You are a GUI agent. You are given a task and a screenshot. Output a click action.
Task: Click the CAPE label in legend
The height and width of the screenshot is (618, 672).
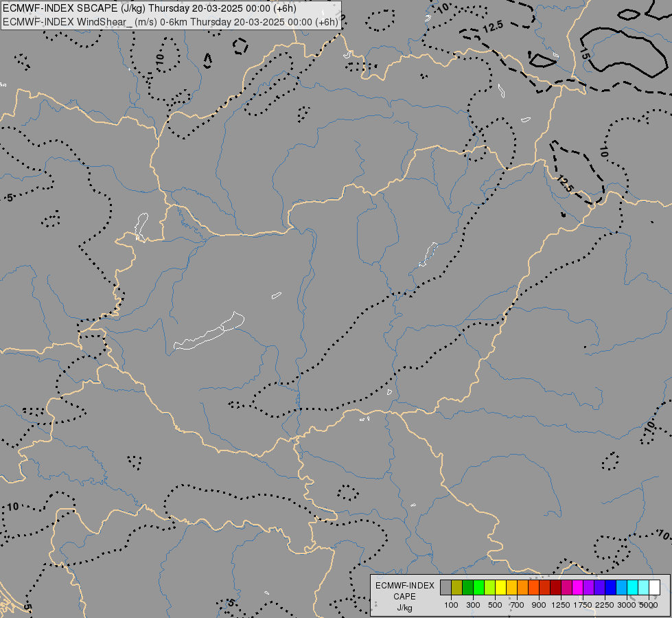coord(404,597)
